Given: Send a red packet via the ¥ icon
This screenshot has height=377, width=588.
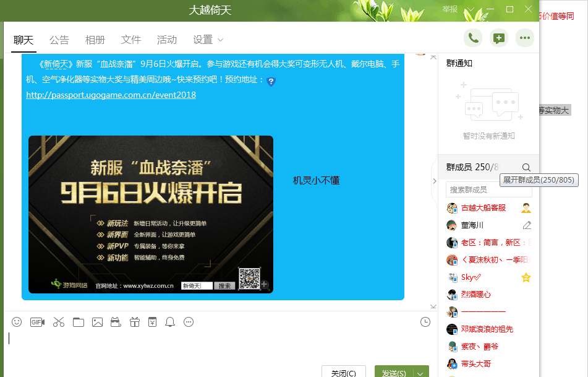Looking at the screenshot, I should (x=153, y=322).
